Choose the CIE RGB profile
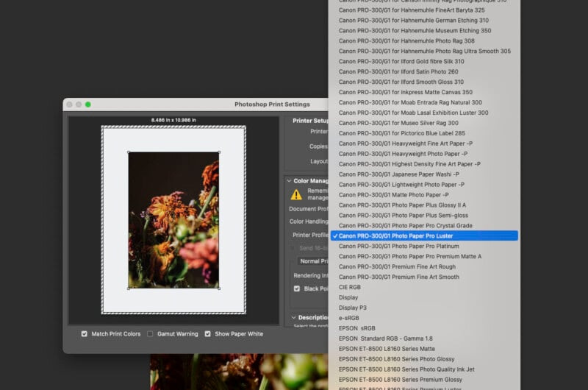The image size is (588, 390). pos(424,287)
